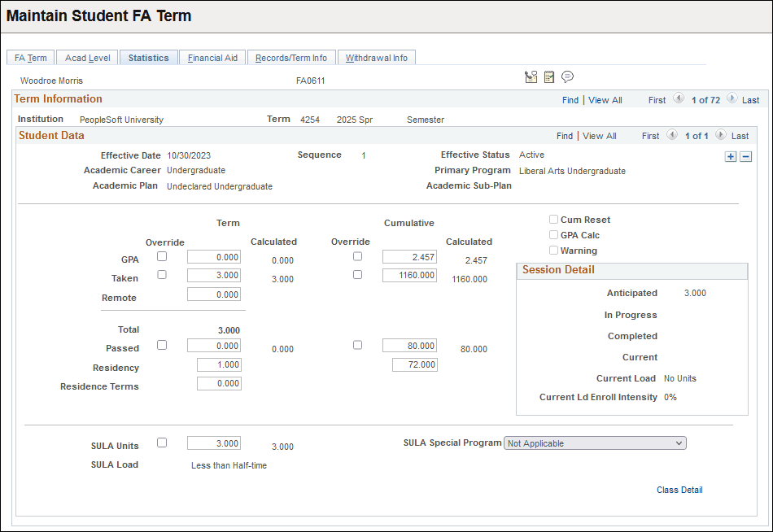Check the GPA Calc option

[x=554, y=235]
